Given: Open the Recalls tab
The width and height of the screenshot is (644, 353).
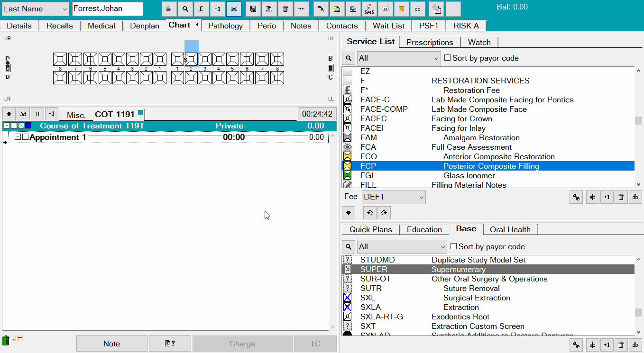Looking at the screenshot, I should click(x=60, y=26).
